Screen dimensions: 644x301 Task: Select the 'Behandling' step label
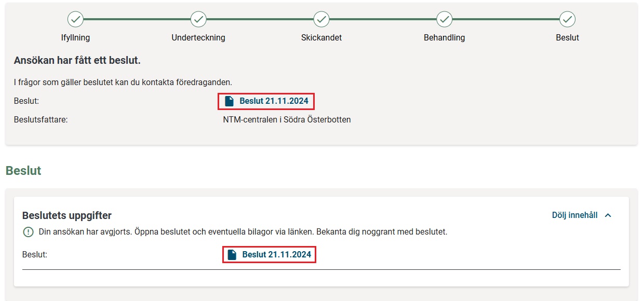point(444,38)
